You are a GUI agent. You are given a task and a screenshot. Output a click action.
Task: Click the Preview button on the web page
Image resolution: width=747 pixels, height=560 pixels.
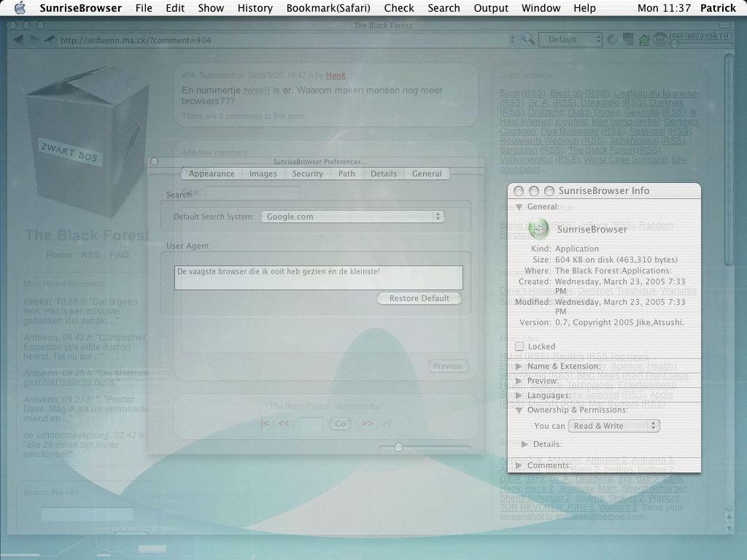pos(448,366)
